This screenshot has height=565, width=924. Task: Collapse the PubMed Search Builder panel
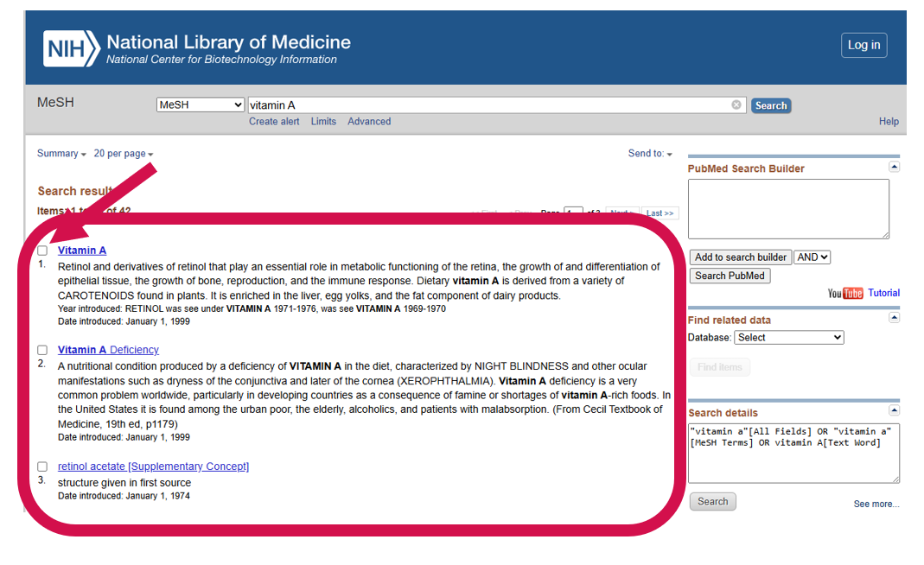pos(894,167)
